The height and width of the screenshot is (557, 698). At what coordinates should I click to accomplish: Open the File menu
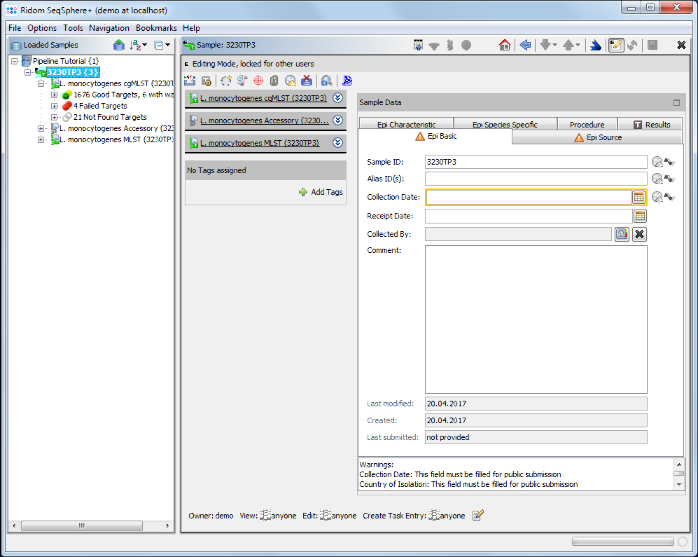click(x=15, y=28)
